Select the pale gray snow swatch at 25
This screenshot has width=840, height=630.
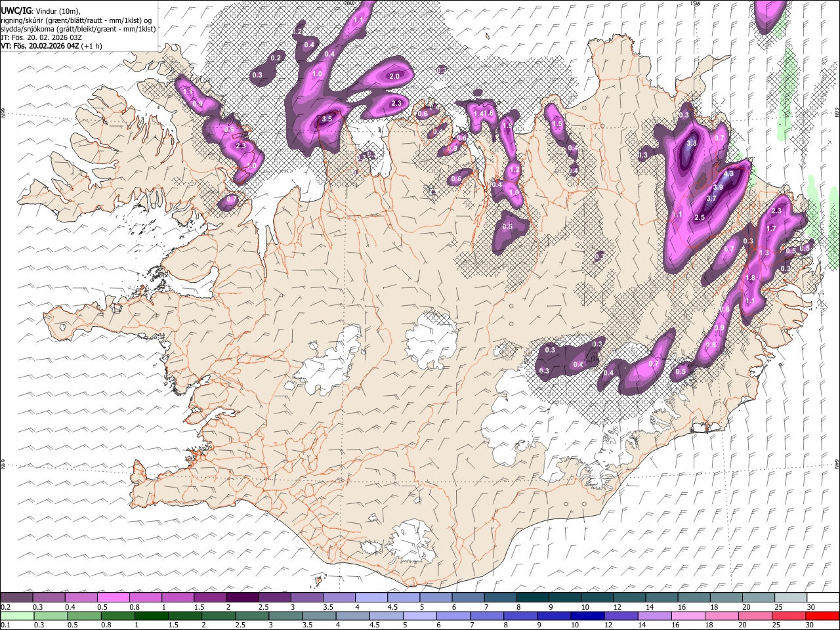tap(789, 598)
